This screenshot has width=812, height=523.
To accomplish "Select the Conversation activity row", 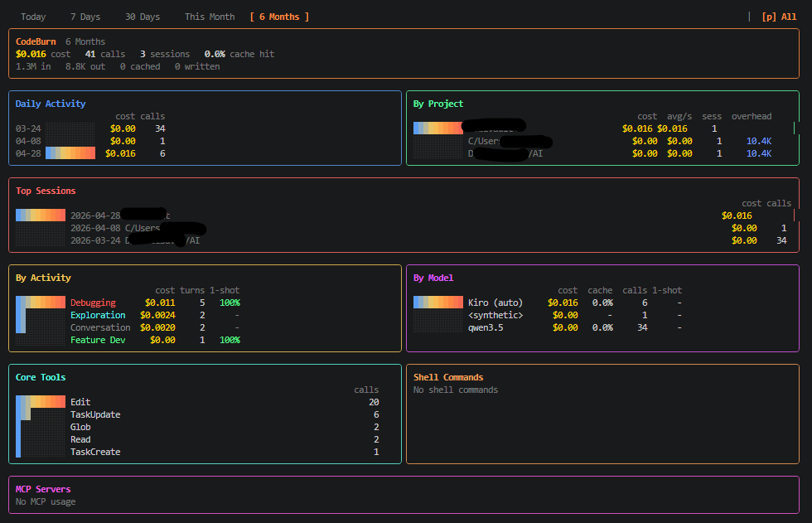I will click(x=128, y=327).
